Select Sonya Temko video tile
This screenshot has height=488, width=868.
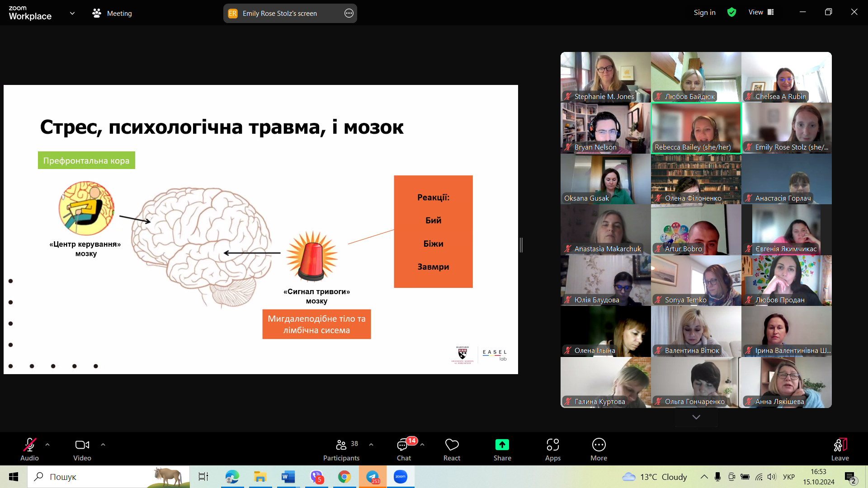pos(696,281)
